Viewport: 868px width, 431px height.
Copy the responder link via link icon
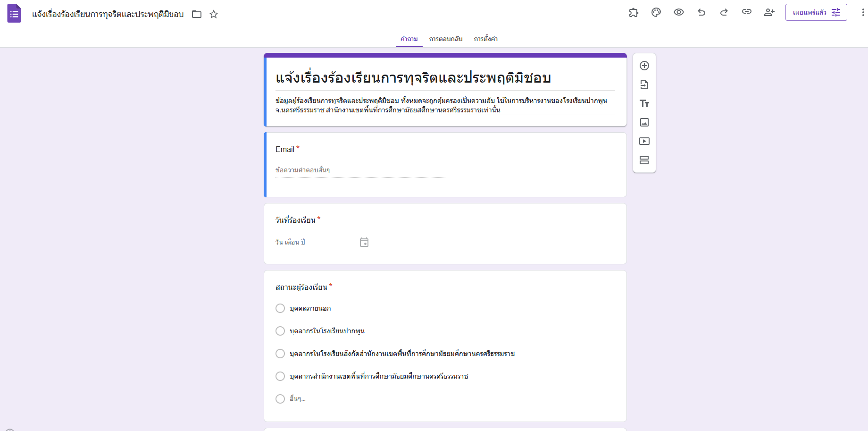(747, 12)
